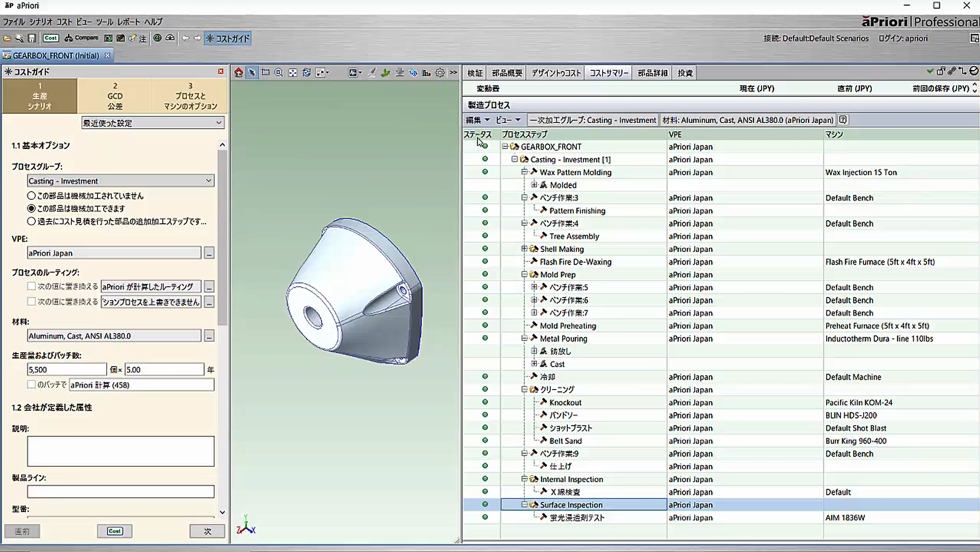Switch to the 検証 tab

pos(475,73)
